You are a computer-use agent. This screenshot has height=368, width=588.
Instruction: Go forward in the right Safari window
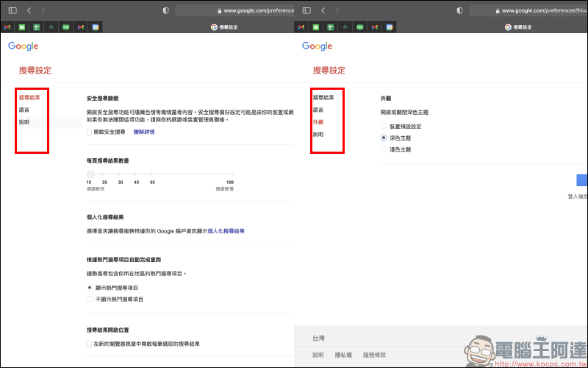tap(337, 10)
